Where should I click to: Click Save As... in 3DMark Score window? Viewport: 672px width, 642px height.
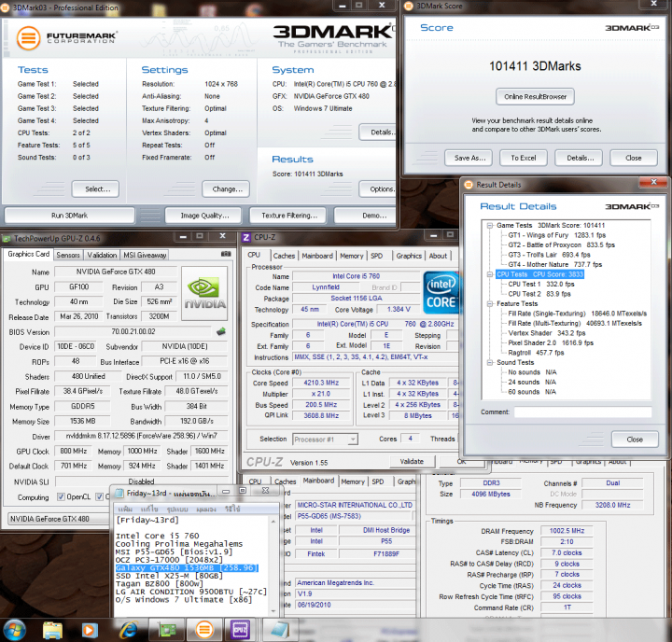(469, 158)
